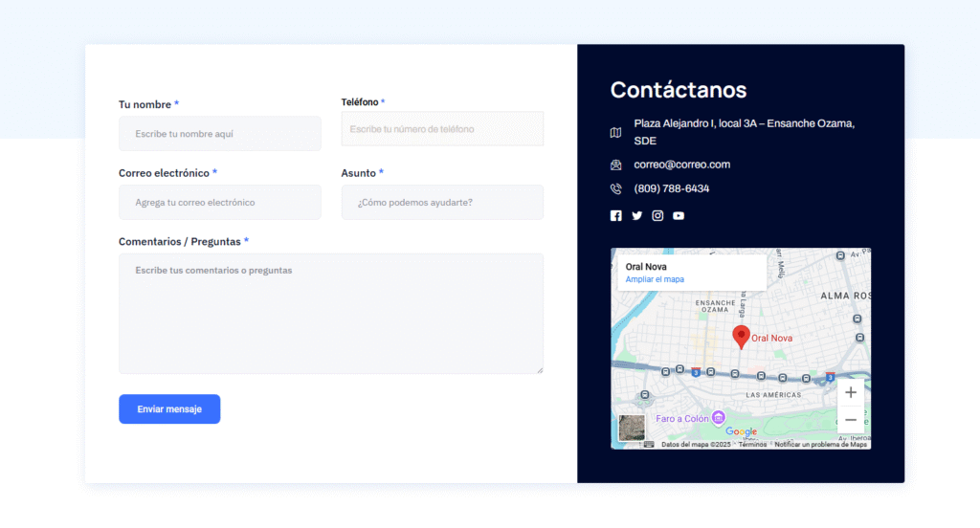This screenshot has height=528, width=980.
Task: Focus the Tu nombre input field
Action: pyautogui.click(x=219, y=134)
